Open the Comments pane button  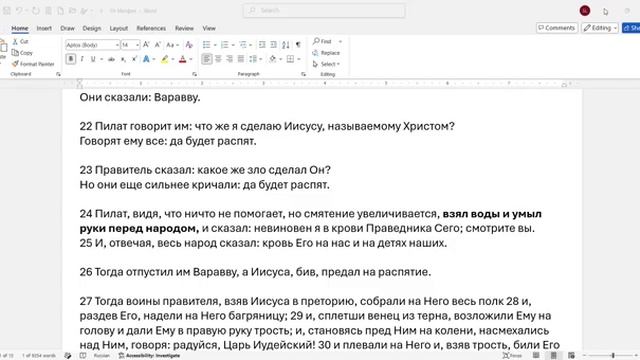pos(557,28)
